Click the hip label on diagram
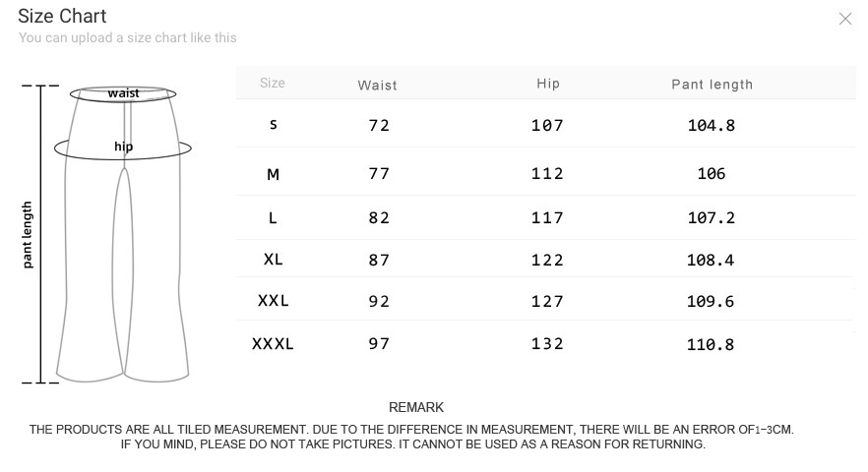The image size is (868, 472). [x=123, y=147]
